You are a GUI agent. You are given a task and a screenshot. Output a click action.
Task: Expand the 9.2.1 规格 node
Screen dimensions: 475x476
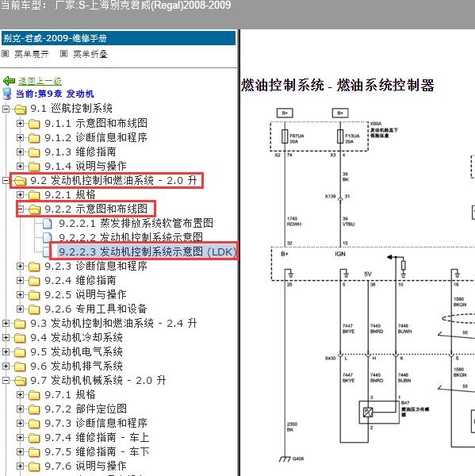[x=20, y=194]
